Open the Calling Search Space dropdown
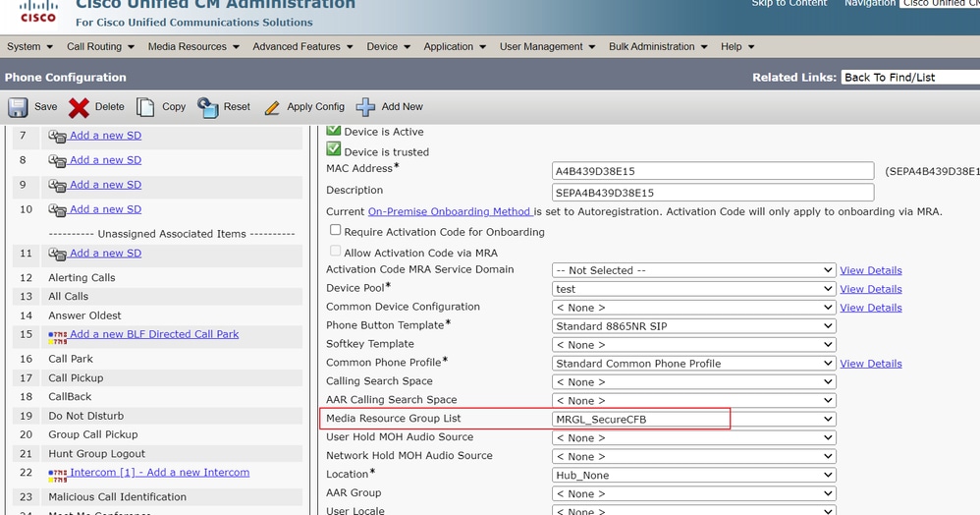Viewport: 980px width, 515px height. (x=693, y=381)
